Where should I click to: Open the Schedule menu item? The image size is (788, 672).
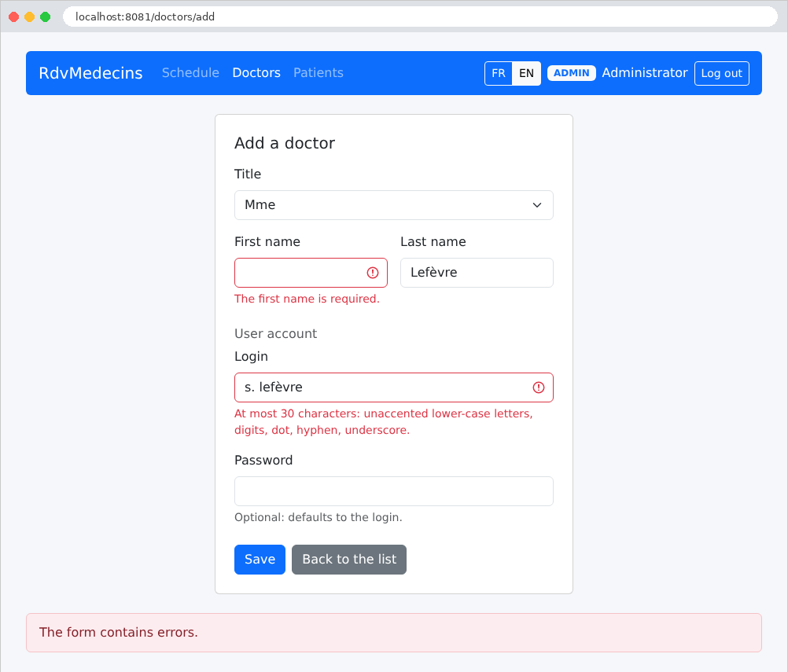tap(190, 73)
